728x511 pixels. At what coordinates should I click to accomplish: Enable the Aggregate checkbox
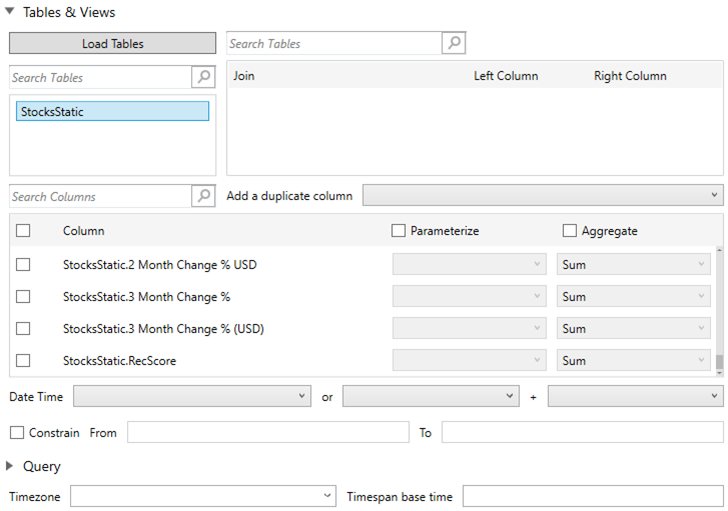tap(570, 231)
